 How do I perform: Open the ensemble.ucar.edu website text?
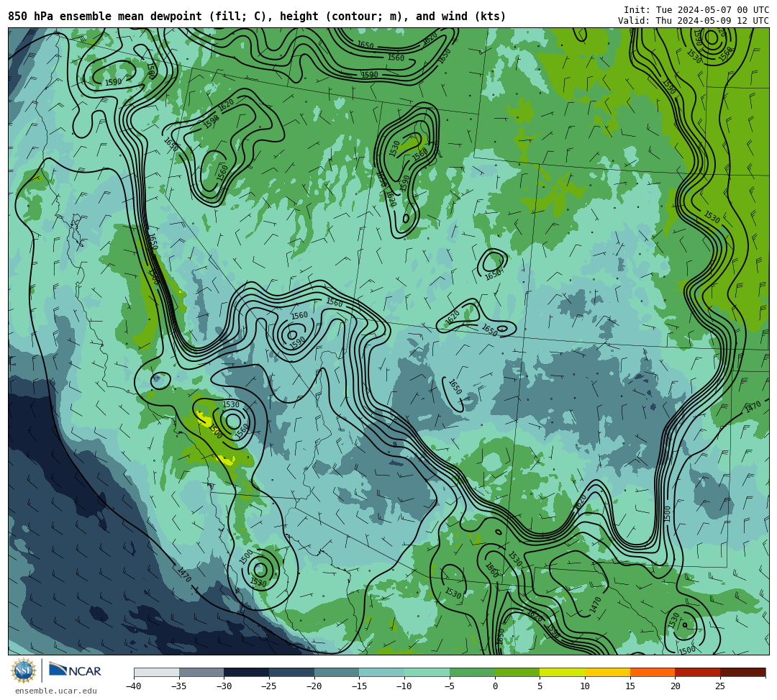click(x=56, y=691)
